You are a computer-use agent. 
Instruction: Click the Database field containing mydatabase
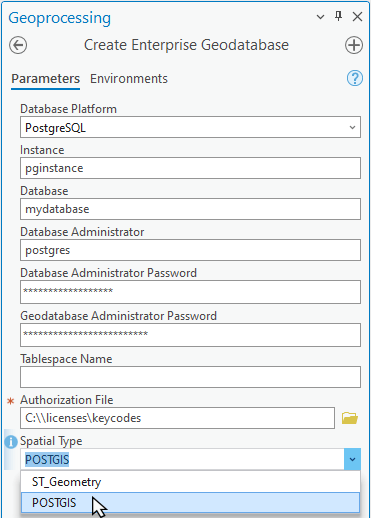coord(190,209)
